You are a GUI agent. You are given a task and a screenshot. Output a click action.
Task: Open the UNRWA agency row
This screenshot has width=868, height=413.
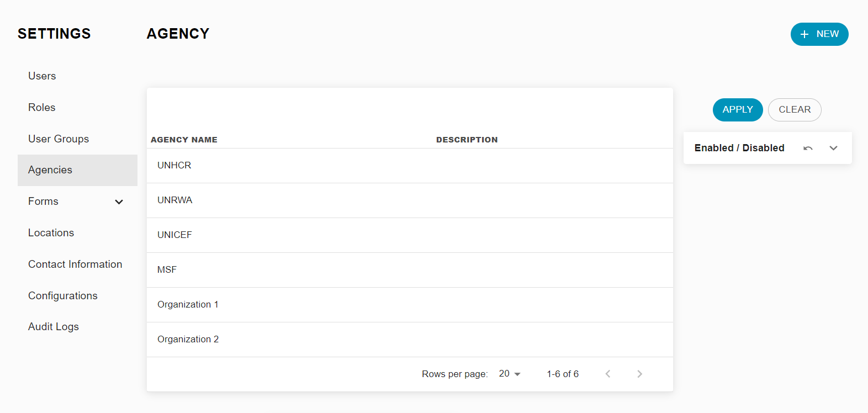410,200
